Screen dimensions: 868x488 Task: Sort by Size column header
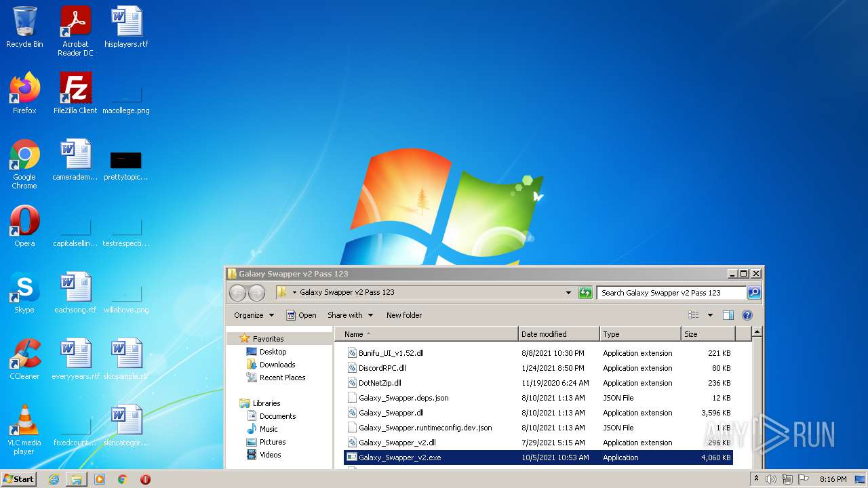coord(707,334)
